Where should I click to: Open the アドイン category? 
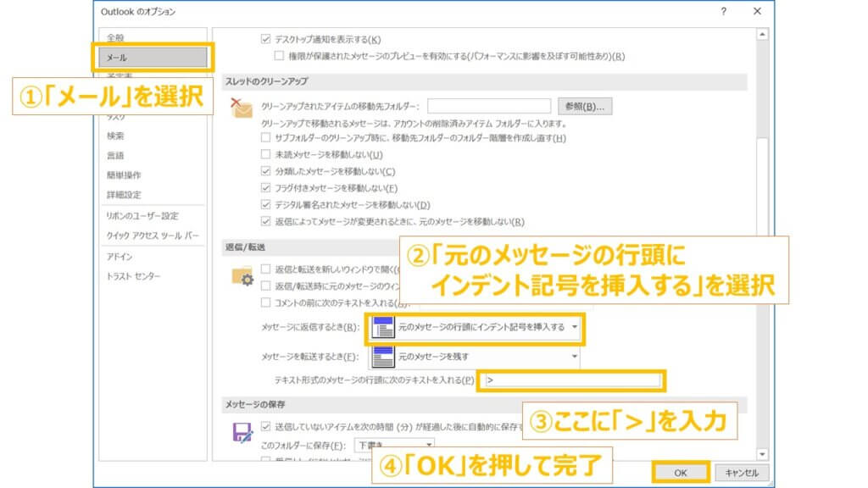(120, 257)
